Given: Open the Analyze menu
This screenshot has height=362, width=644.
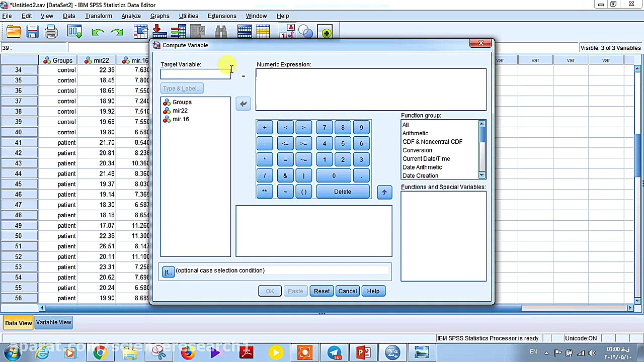Looking at the screenshot, I should (x=131, y=16).
